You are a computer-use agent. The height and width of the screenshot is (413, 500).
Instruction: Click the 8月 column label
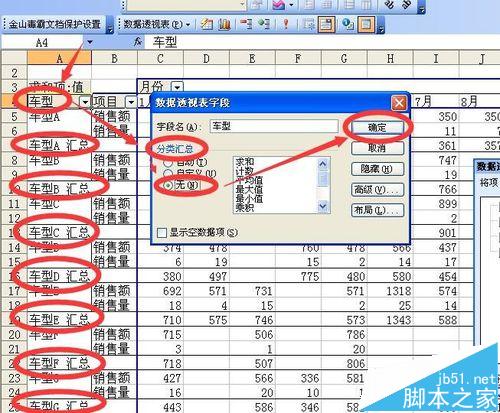pyautogui.click(x=480, y=102)
